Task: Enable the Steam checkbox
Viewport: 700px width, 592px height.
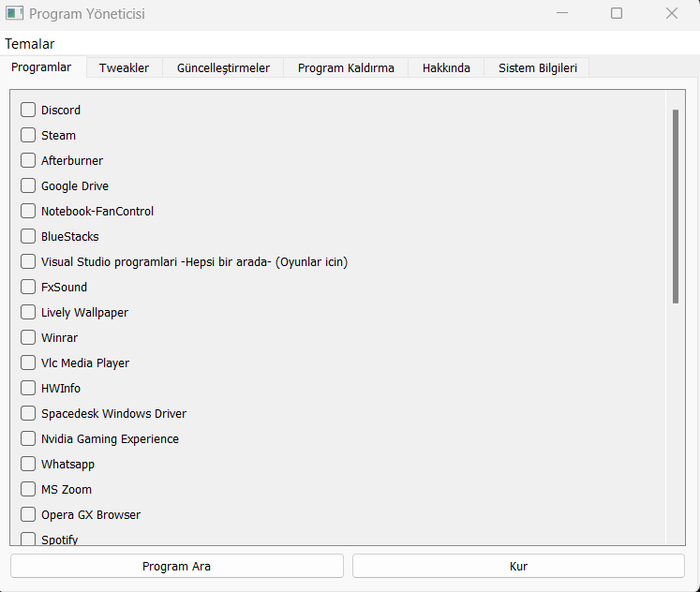Action: point(28,135)
